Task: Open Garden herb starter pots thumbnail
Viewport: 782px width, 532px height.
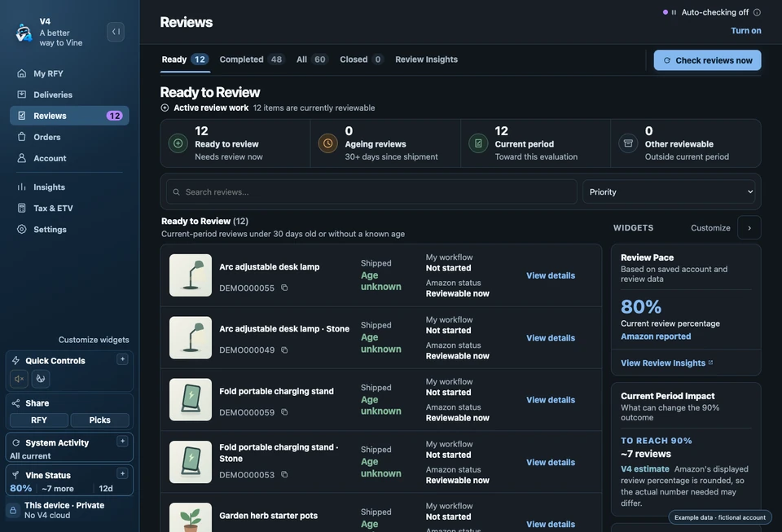Action: pyautogui.click(x=191, y=517)
